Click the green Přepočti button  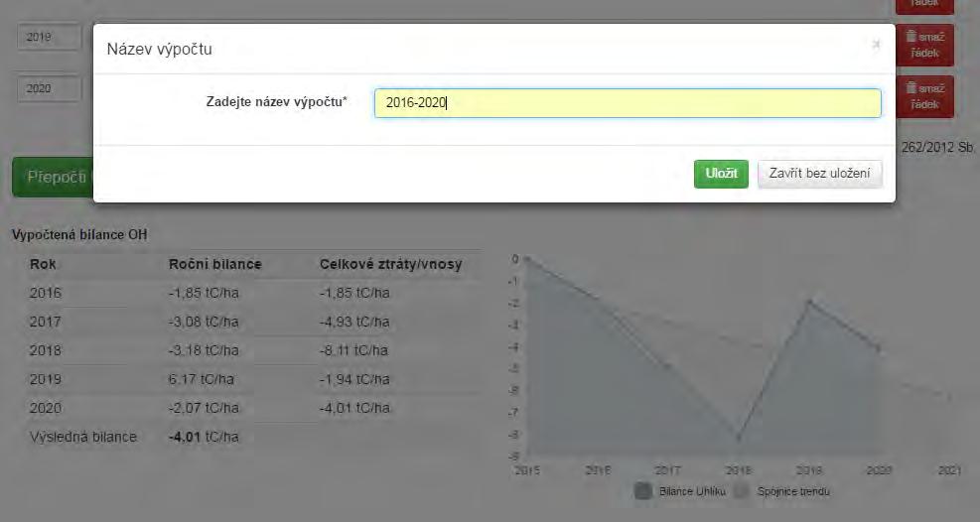(54, 178)
